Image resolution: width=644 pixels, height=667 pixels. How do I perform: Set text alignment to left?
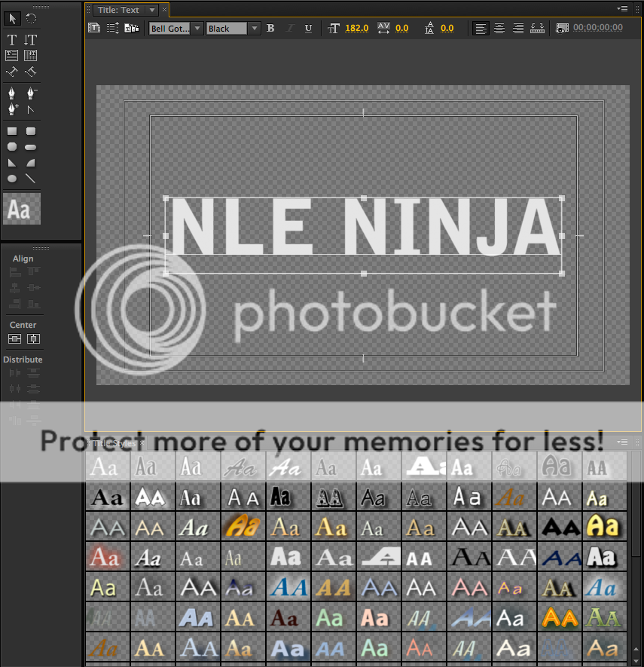pos(481,28)
